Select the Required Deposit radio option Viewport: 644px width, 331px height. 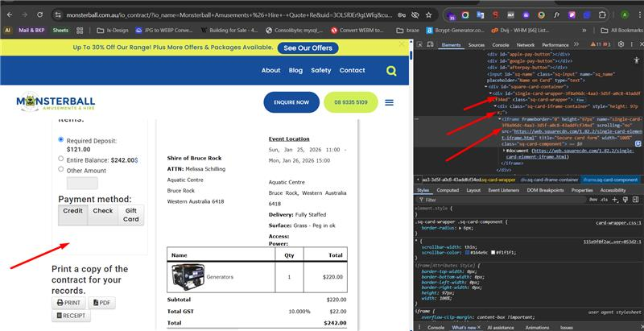61,139
